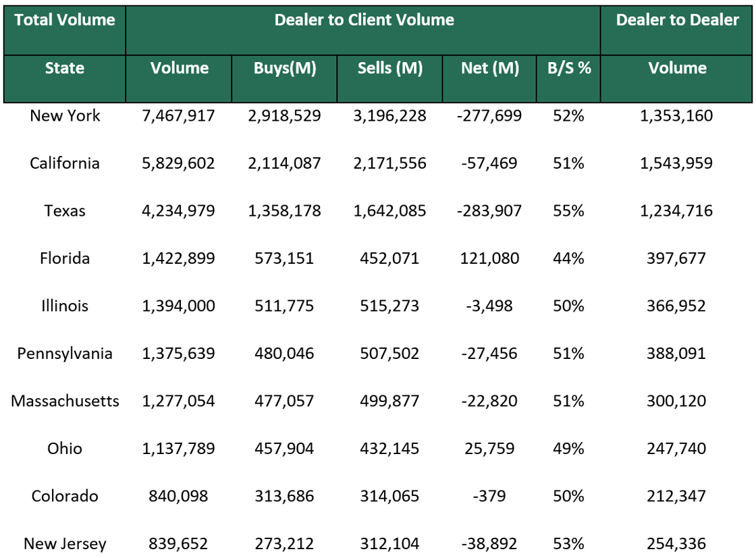The height and width of the screenshot is (558, 756).
Task: Click the Buys(M) column header
Action: (283, 68)
